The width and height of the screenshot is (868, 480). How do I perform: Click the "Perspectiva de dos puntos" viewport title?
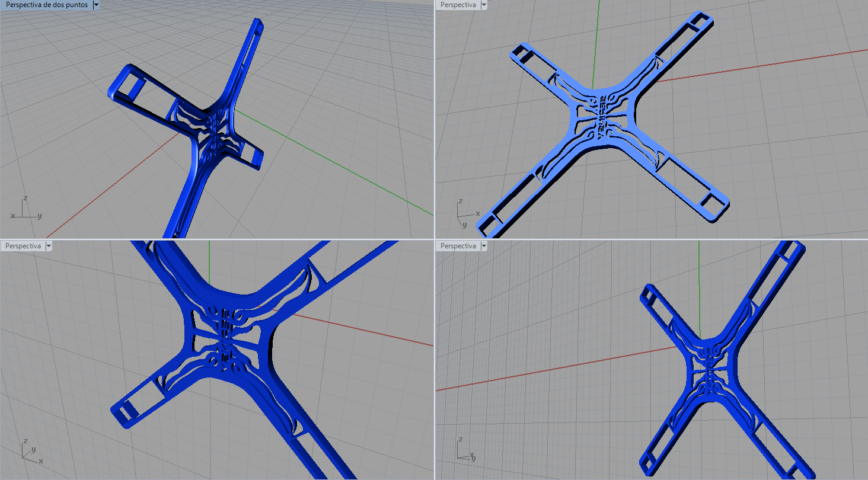pos(47,5)
